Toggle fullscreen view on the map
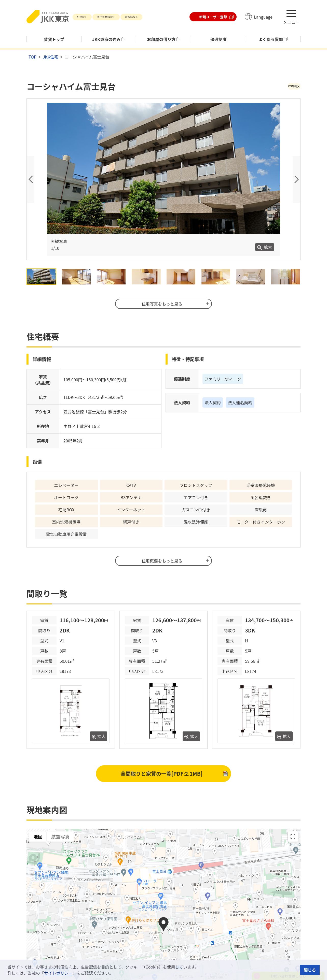The height and width of the screenshot is (980, 327). point(293,837)
